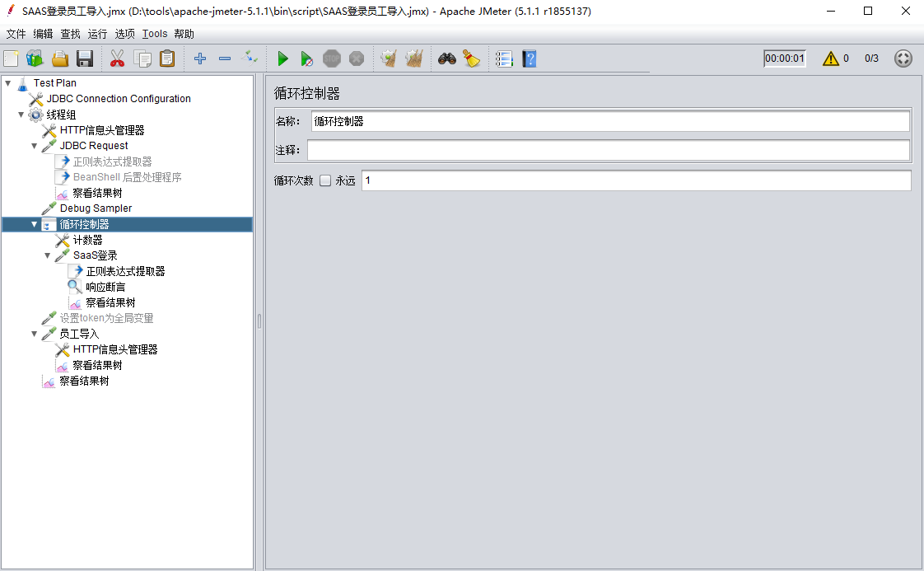Open the Templates icon
The width and height of the screenshot is (924, 571).
(x=35, y=59)
